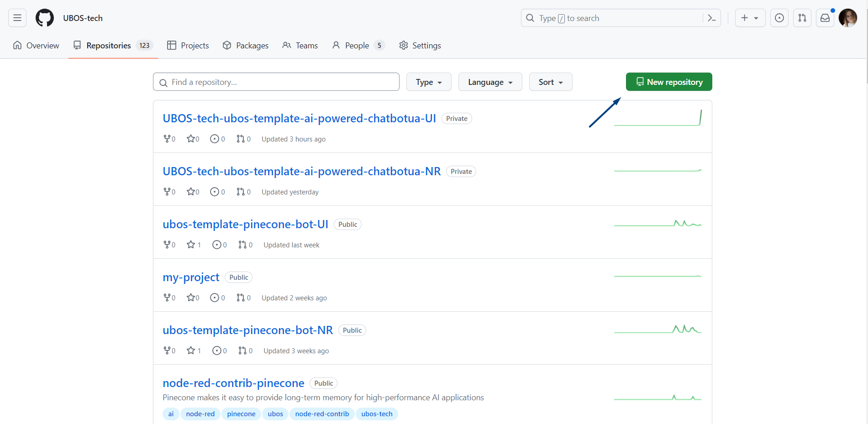
Task: View pull requests of my-project repository
Action: coord(243,298)
